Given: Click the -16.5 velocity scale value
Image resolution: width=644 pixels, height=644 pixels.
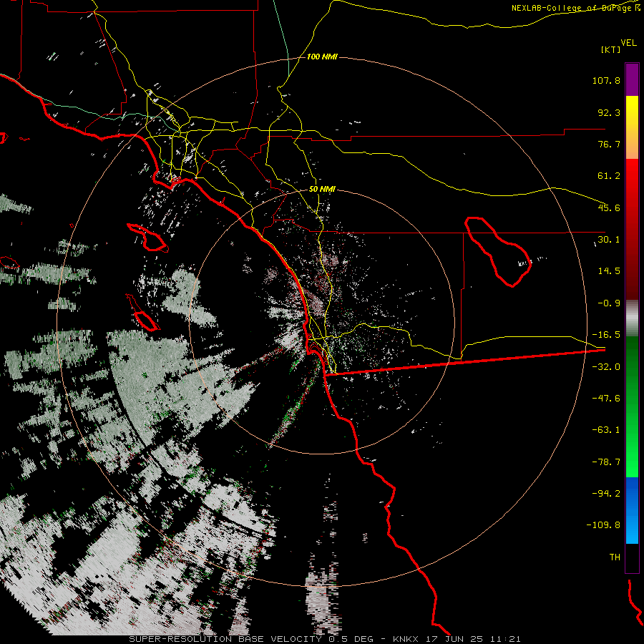Looking at the screenshot, I should click(x=606, y=335).
